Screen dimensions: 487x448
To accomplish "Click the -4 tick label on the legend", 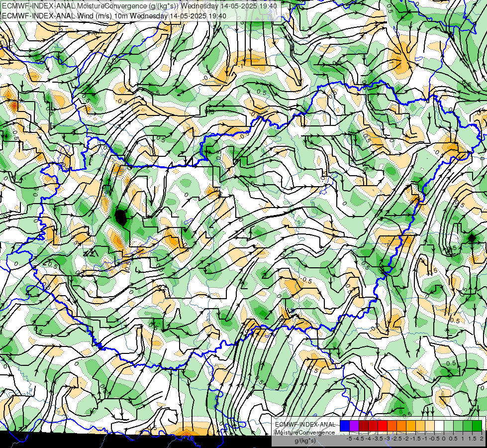I will [x=368, y=439].
